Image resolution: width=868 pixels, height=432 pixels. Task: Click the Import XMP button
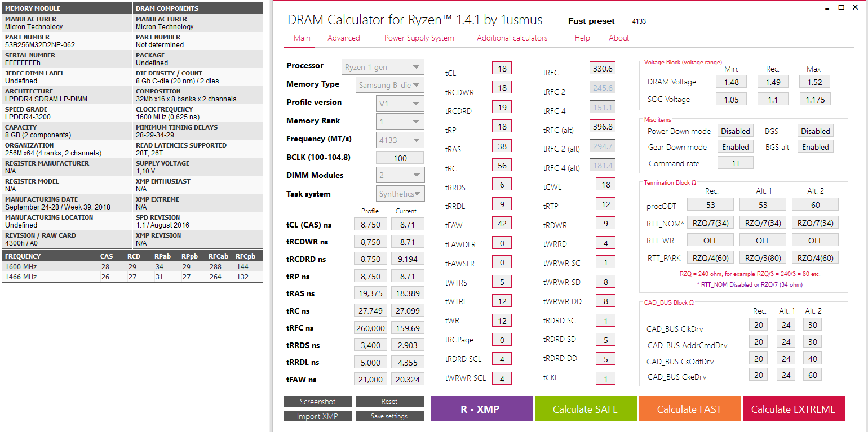click(x=318, y=416)
